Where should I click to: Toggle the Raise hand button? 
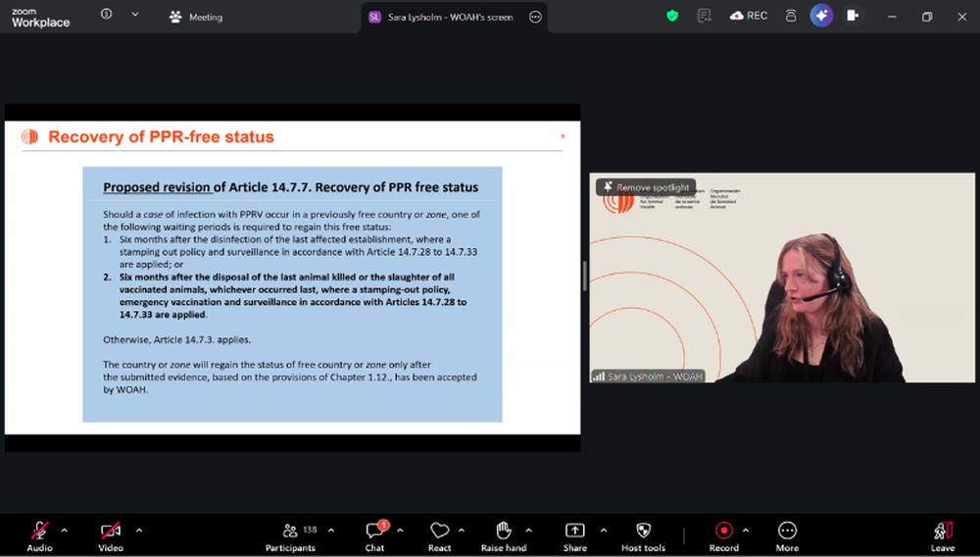503,534
